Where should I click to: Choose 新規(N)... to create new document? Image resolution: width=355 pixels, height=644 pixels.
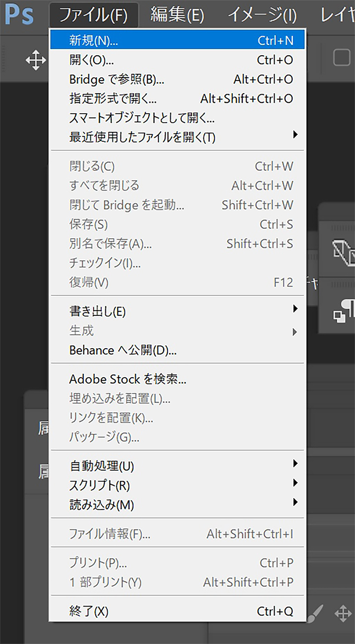tap(177, 40)
